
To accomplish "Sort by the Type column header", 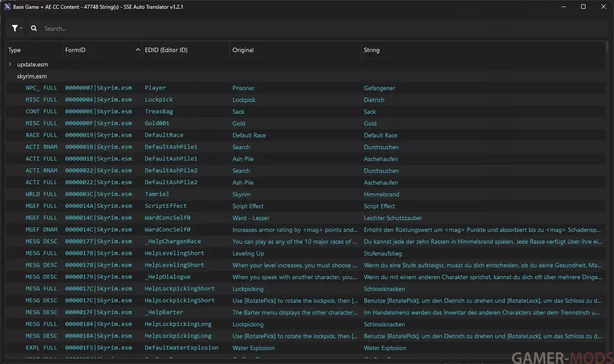I will coord(15,50).
